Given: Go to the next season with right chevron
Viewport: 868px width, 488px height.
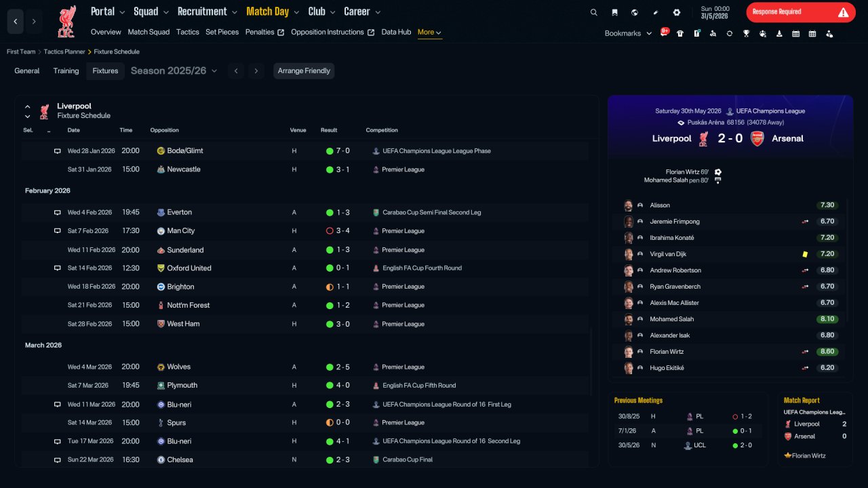Looking at the screenshot, I should pyautogui.click(x=256, y=70).
